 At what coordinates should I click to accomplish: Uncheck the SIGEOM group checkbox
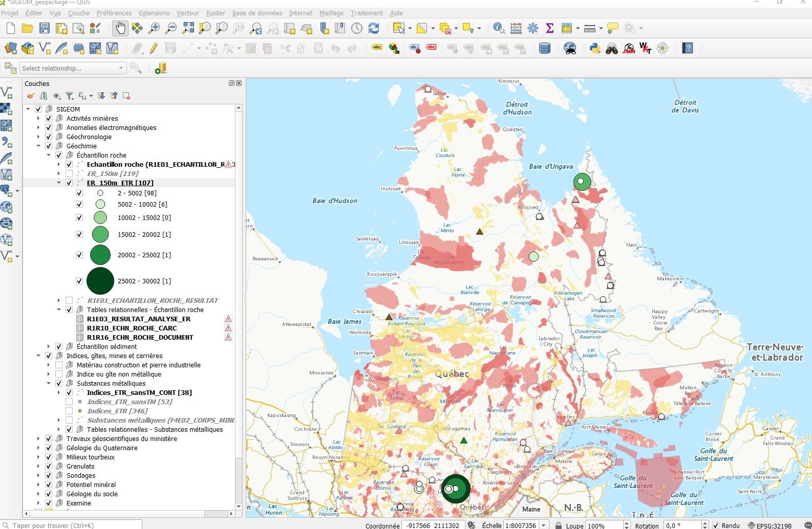(x=38, y=109)
